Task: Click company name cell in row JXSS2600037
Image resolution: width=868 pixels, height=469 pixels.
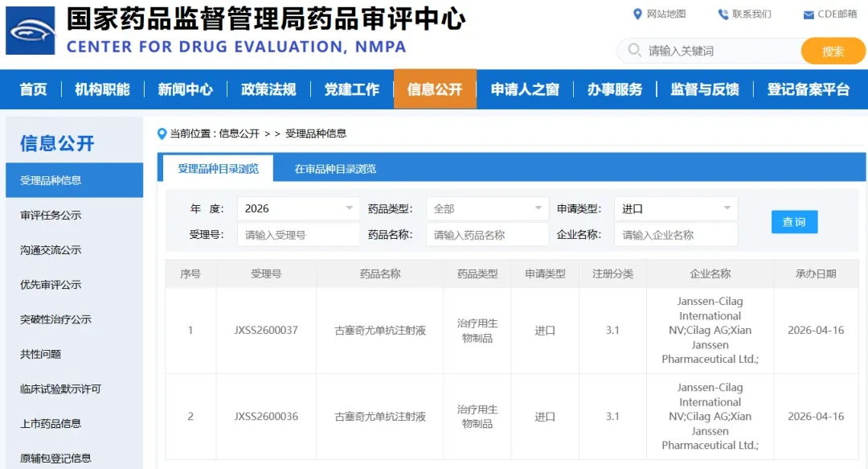Action: (x=710, y=331)
